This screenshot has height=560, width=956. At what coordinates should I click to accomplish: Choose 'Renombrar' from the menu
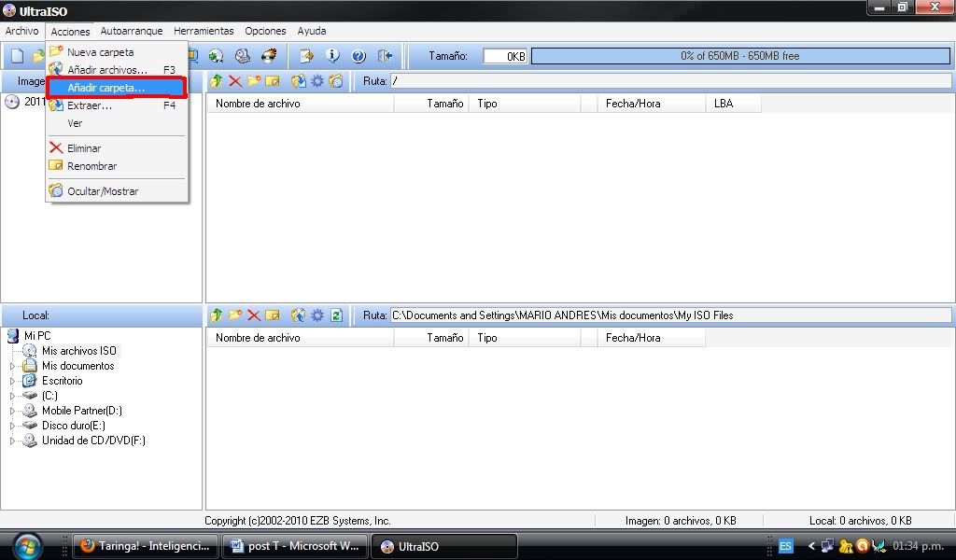click(117, 166)
